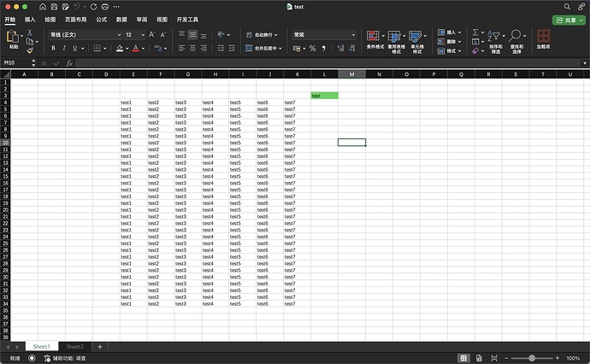Open the Page Layout ribbon tab
Image resolution: width=590 pixels, height=364 pixels.
point(75,20)
